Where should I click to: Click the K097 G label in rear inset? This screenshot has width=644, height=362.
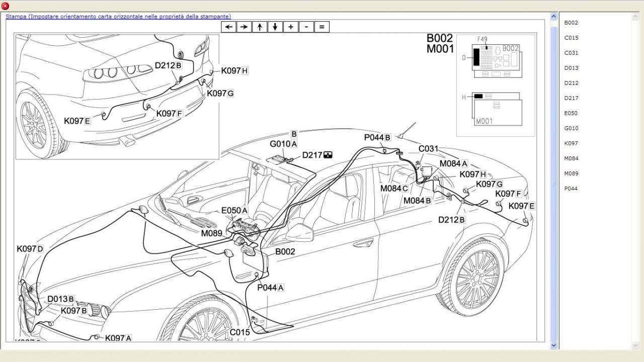(220, 94)
